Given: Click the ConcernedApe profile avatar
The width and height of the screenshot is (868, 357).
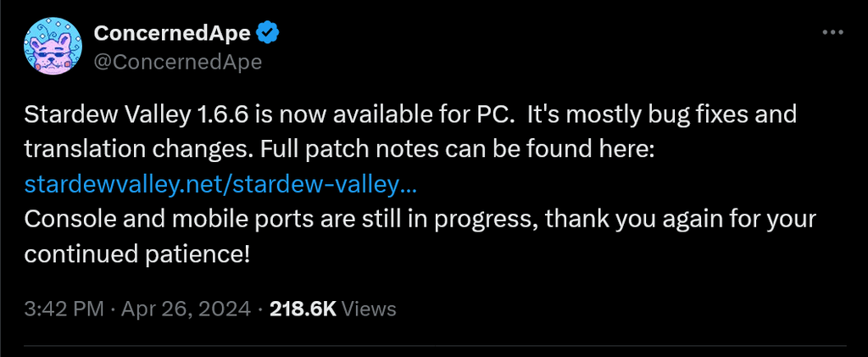Looking at the screenshot, I should pos(52,47).
